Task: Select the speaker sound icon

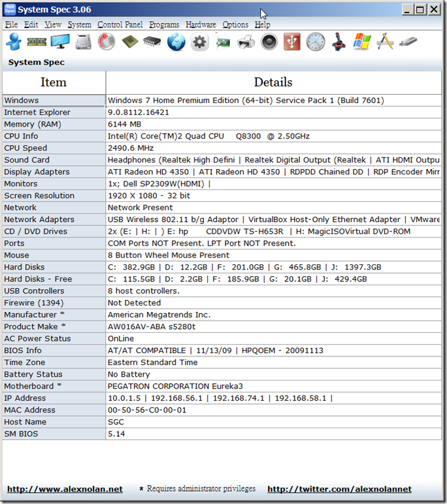Action: [x=269, y=42]
